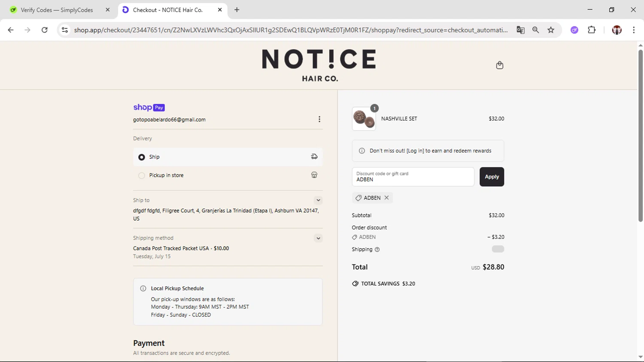Viewport: 644px width, 362px height.
Task: Click the Friday - Sunday - CLOSED line
Action: coord(181,315)
